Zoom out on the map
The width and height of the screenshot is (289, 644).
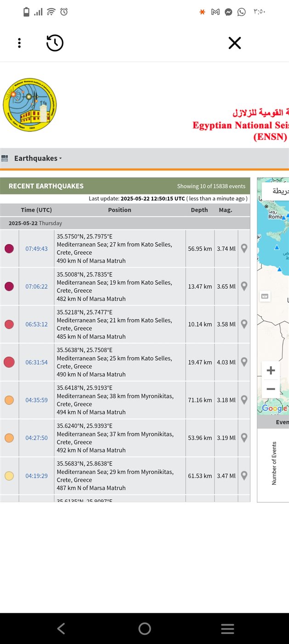pos(271,389)
